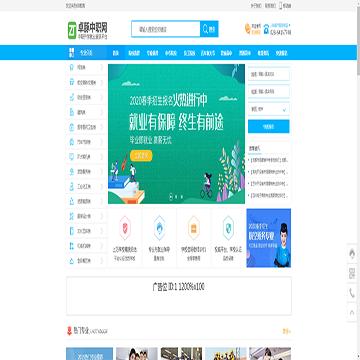The image size is (360, 360).
Task: Click the seventh sidebar category icon
Action: pos(71,156)
